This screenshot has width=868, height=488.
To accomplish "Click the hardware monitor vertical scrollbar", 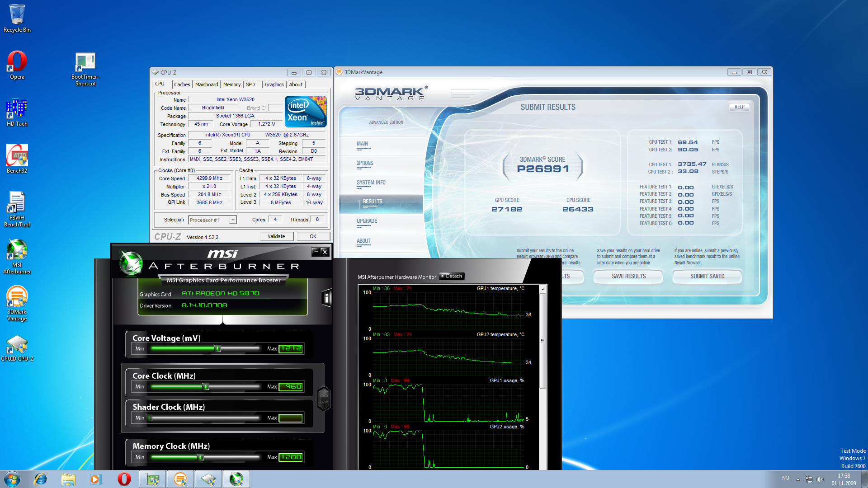I will (x=543, y=341).
